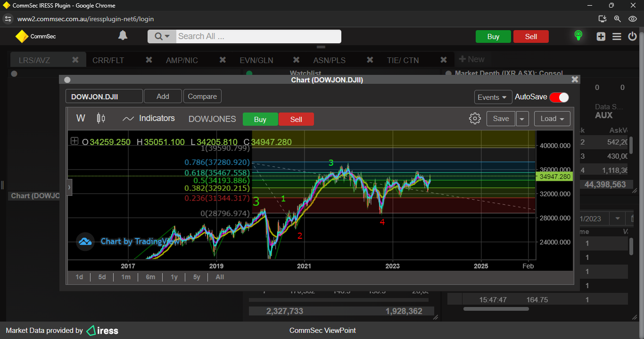
Task: Click the power logout icon
Action: coord(632,36)
